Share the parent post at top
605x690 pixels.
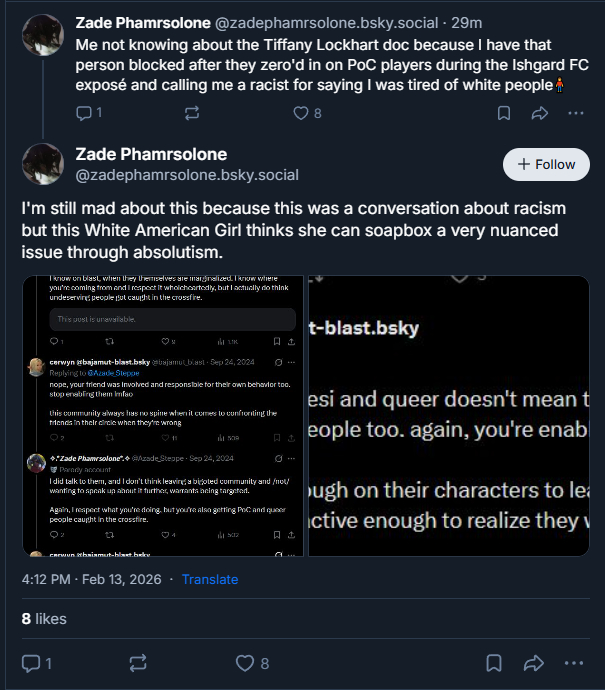540,113
